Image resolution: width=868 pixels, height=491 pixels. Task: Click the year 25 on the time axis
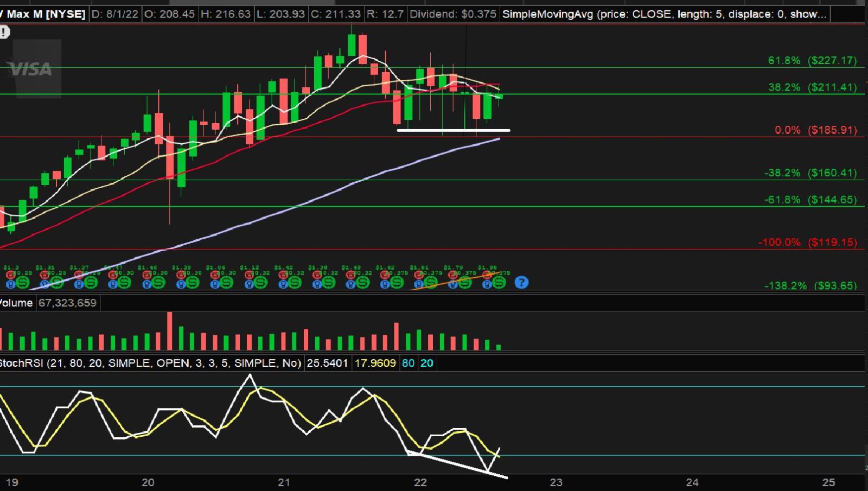(x=828, y=482)
